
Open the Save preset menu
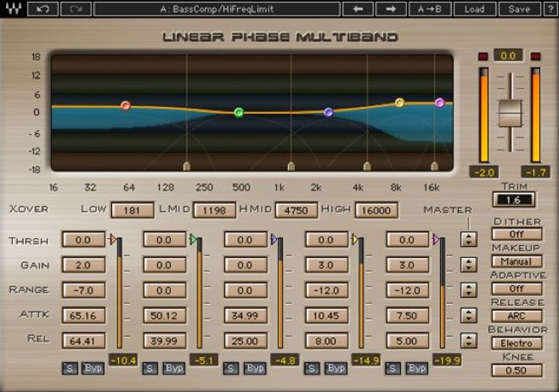(x=519, y=9)
